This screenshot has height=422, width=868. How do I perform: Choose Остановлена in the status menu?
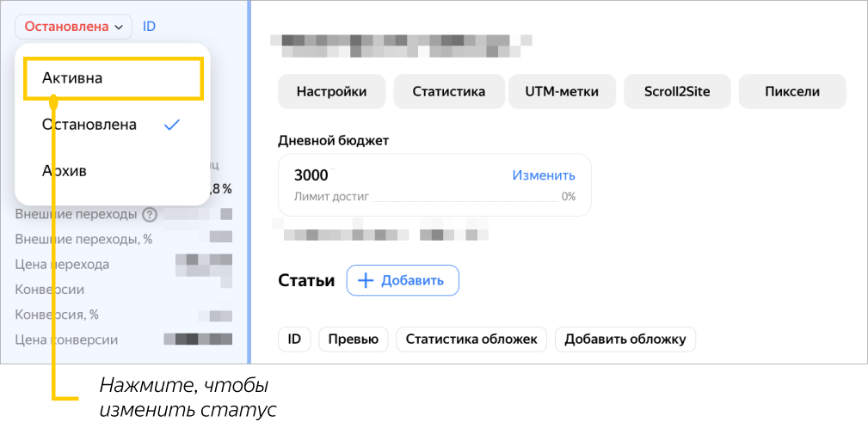point(89,125)
